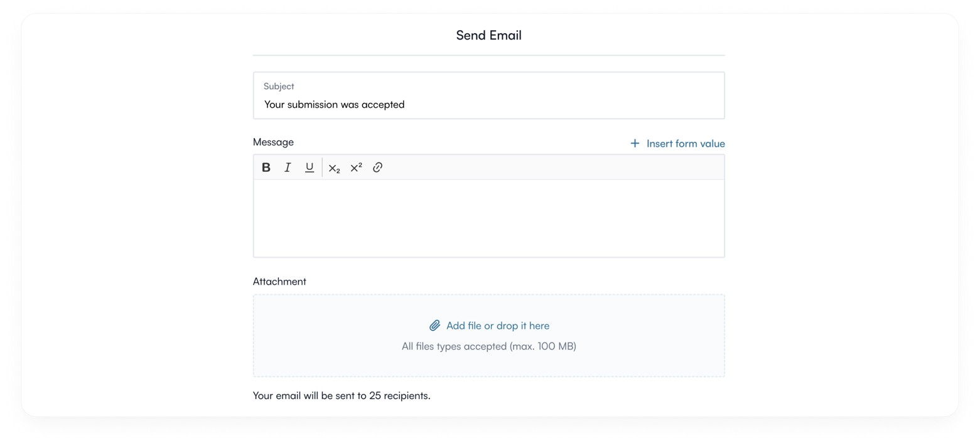Screen dimensions: 980x446
Task: Apply italic formatting to message
Action: [288, 167]
